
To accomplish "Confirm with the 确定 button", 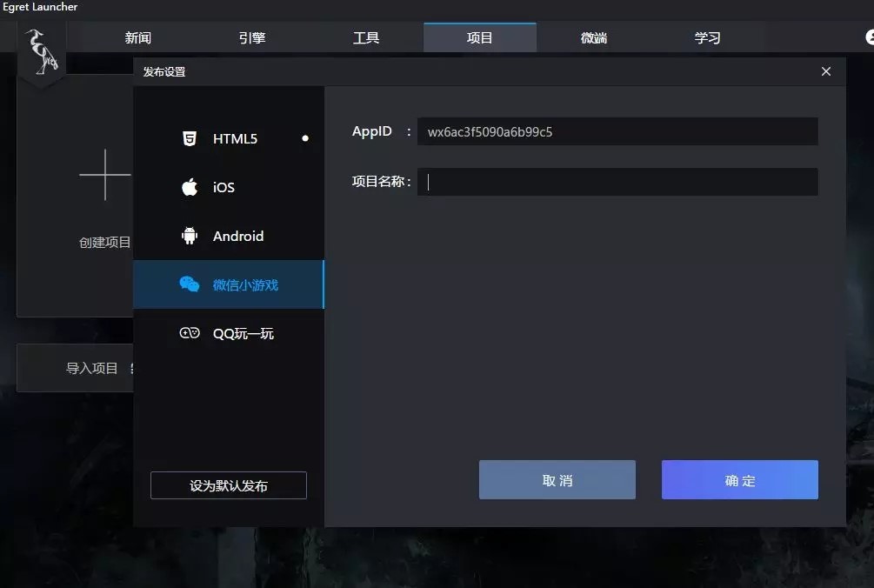I will tap(740, 480).
